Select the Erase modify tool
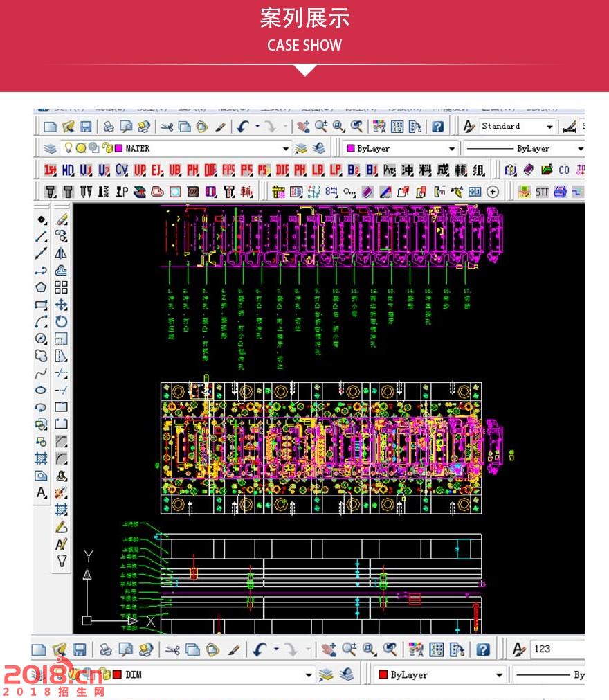Image resolution: width=609 pixels, height=700 pixels. coord(62,219)
